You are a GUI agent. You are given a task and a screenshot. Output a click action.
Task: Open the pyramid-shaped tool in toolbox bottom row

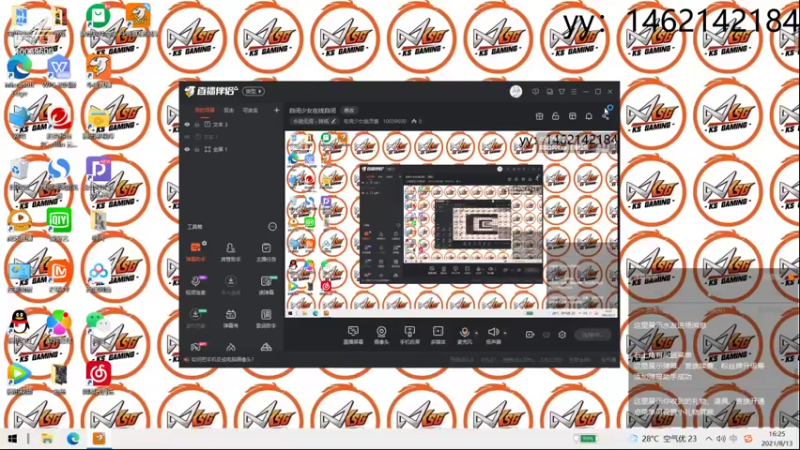click(x=266, y=347)
